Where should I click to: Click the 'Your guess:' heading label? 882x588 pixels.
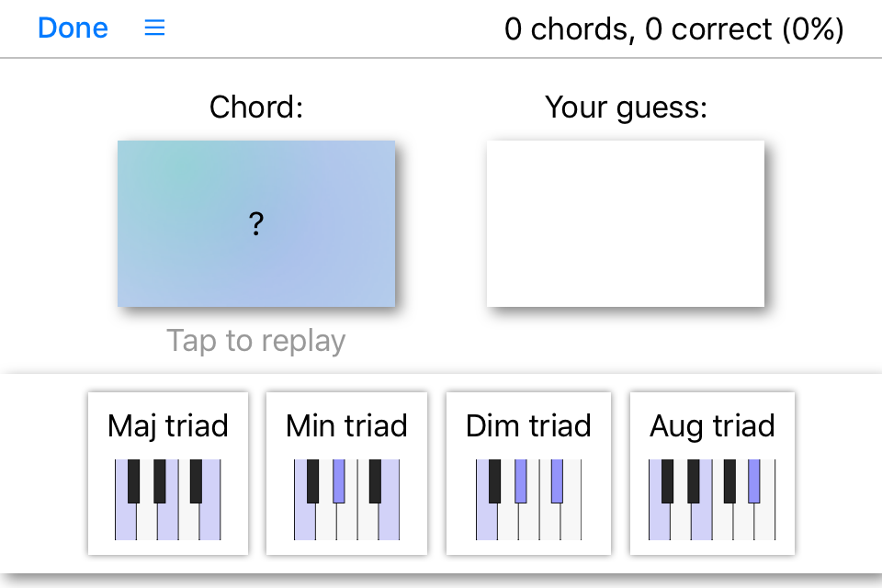point(626,107)
